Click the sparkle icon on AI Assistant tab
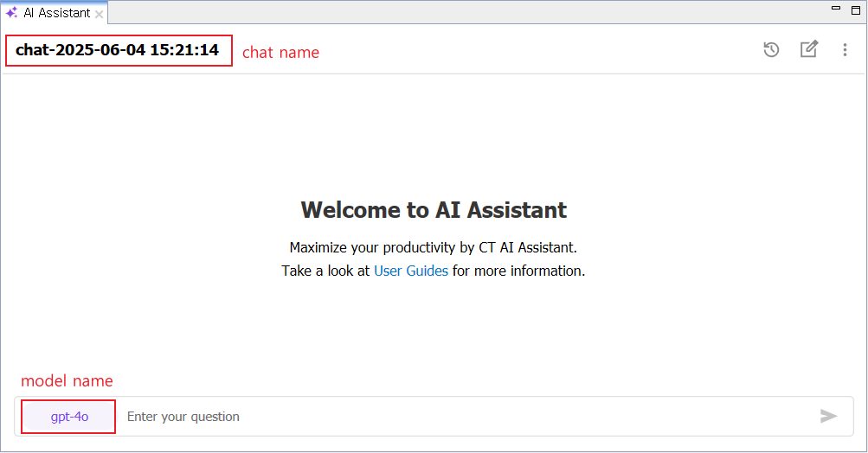 tap(11, 13)
